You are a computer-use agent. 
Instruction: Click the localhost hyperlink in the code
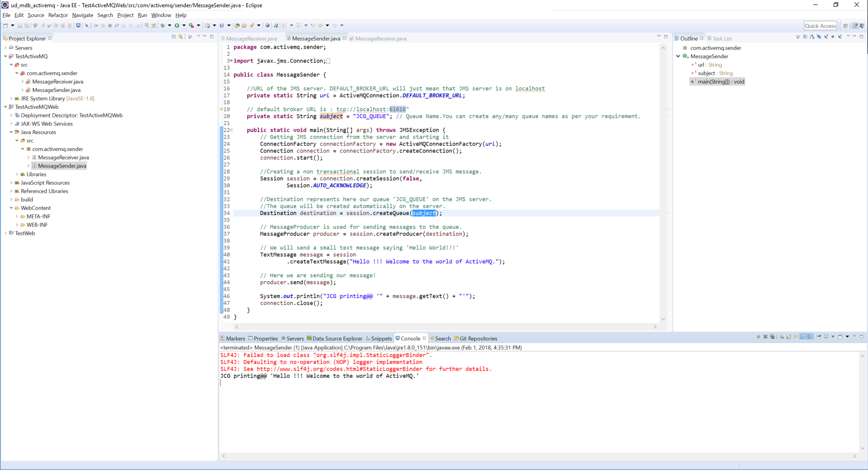tap(530, 88)
